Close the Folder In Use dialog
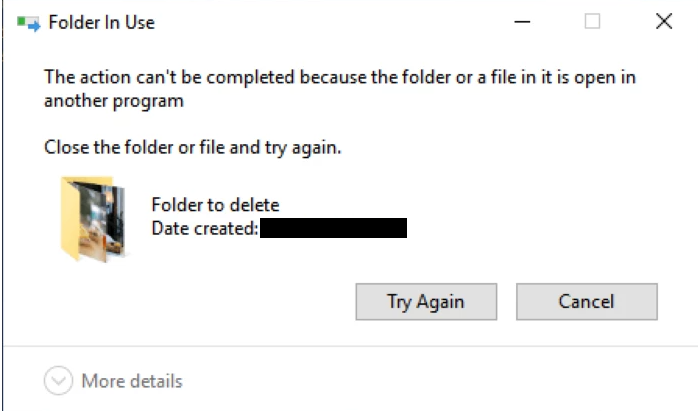698x411 pixels. click(x=663, y=21)
